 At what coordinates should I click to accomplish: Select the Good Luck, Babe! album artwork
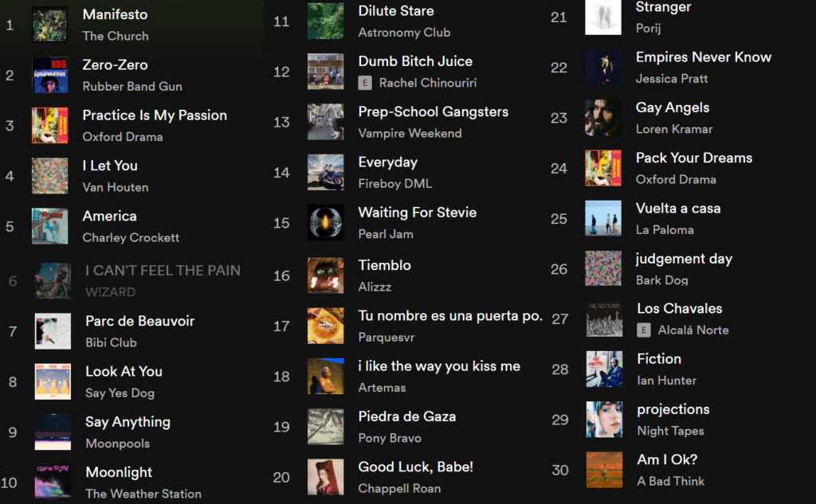[325, 477]
